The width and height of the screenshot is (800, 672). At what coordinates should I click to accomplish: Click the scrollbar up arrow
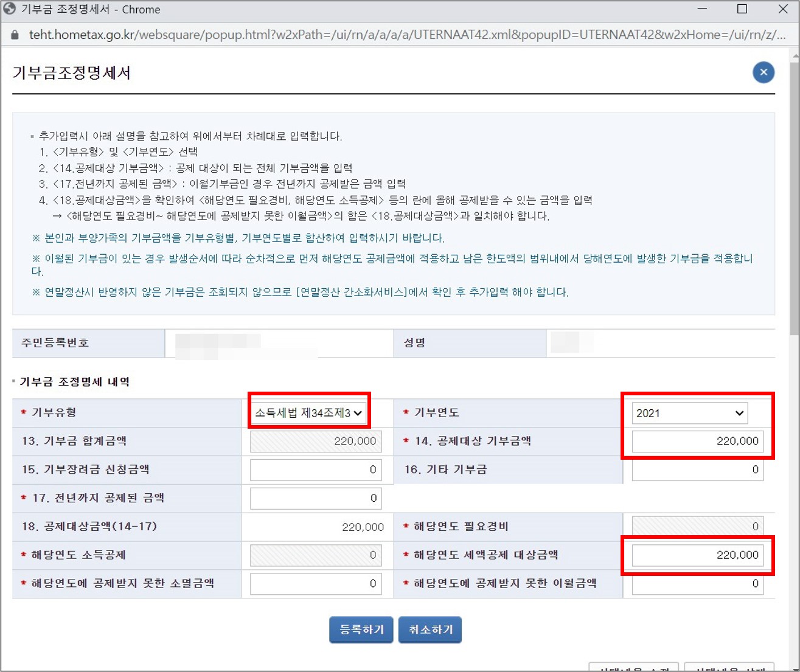tap(795, 55)
